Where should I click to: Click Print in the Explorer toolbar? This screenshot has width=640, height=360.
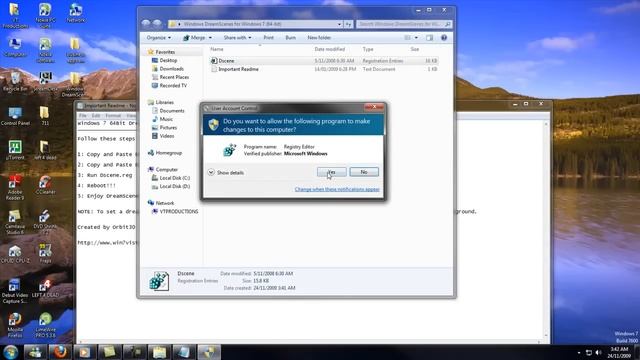click(x=269, y=38)
